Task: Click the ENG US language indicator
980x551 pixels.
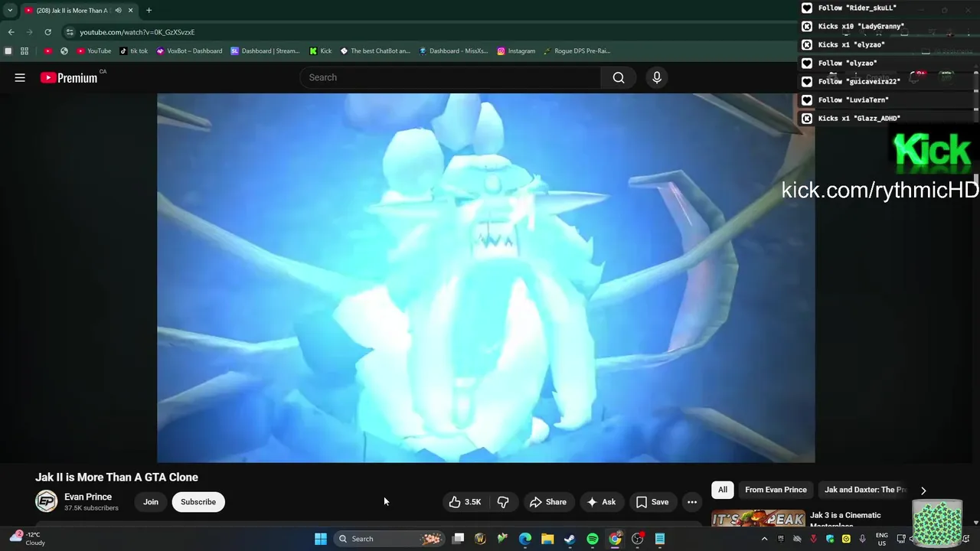Action: 882,539
